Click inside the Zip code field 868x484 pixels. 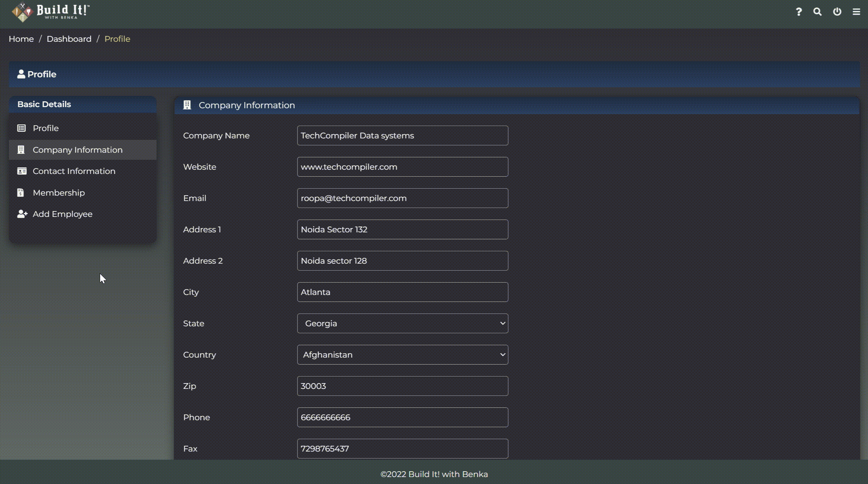click(x=402, y=385)
